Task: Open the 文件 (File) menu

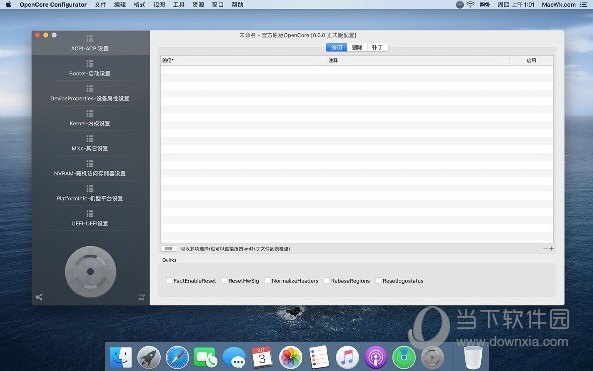Action: point(100,5)
